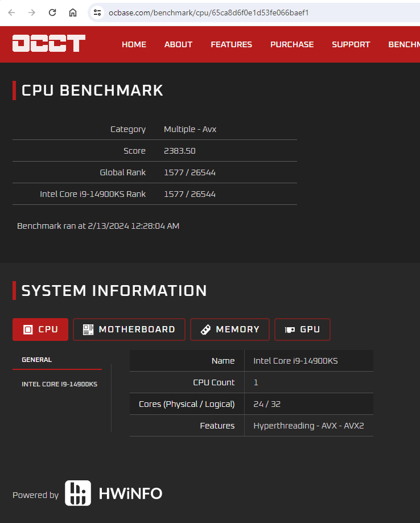The width and height of the screenshot is (420, 523).
Task: Reload the page with refresh icon
Action: click(52, 13)
